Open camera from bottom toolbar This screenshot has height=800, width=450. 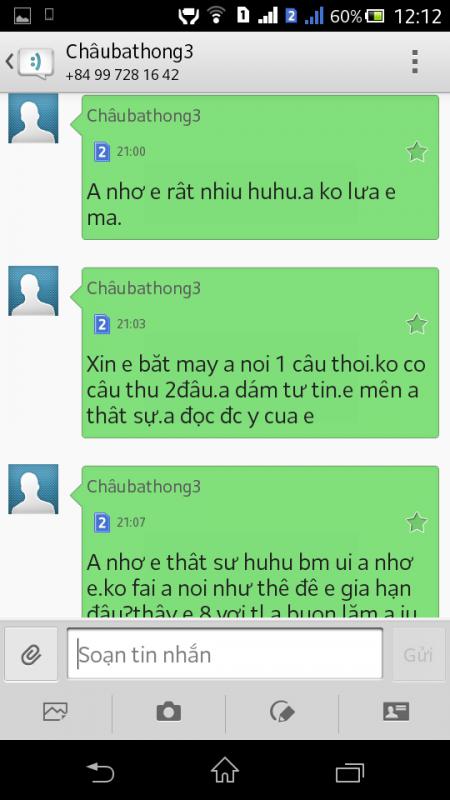pos(169,711)
